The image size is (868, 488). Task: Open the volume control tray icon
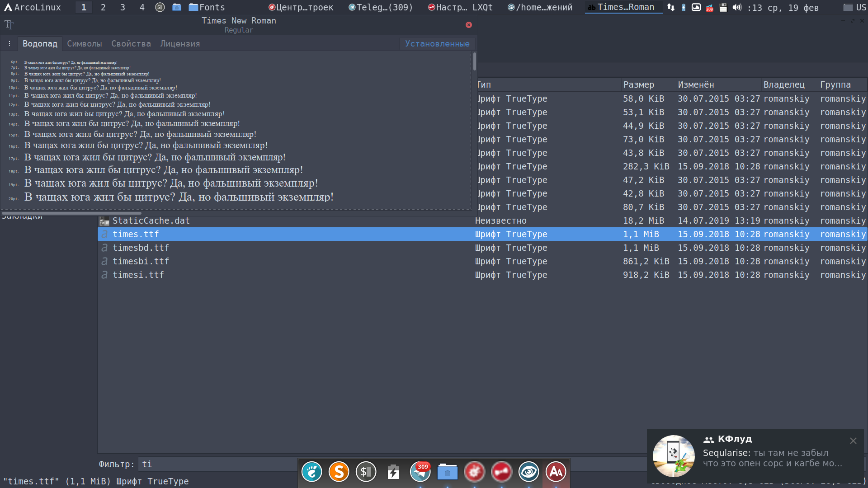[737, 7]
